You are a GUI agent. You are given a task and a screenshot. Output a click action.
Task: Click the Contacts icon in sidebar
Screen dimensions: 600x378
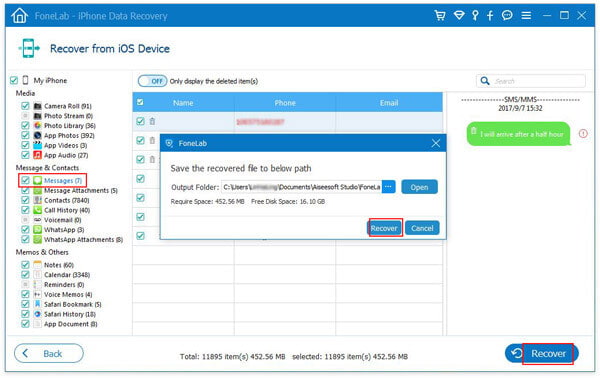click(x=38, y=200)
